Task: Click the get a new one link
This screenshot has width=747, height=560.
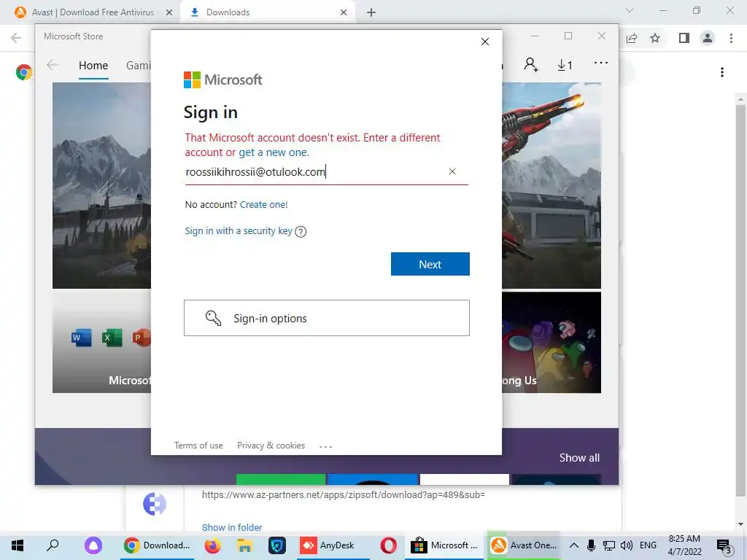Action: click(274, 152)
